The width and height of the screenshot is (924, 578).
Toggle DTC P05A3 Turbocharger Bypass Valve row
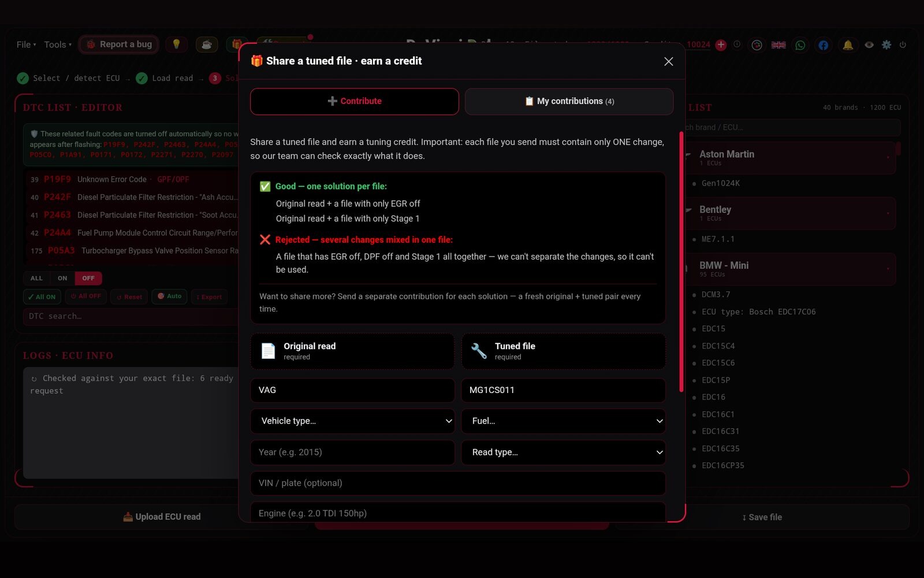tap(132, 251)
